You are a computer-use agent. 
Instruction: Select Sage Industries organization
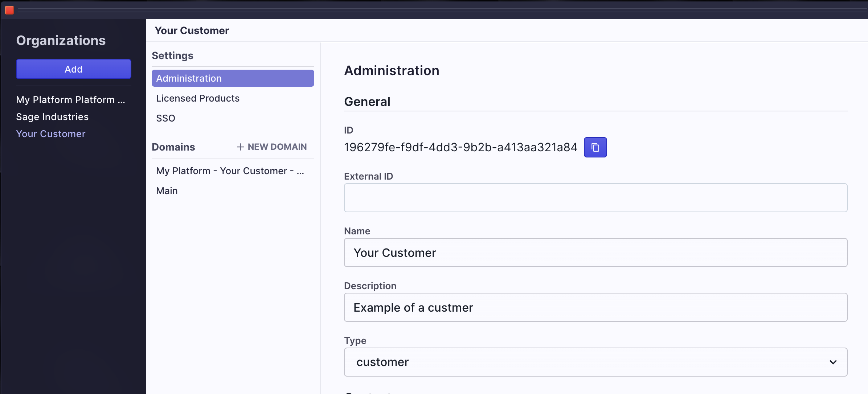click(52, 117)
